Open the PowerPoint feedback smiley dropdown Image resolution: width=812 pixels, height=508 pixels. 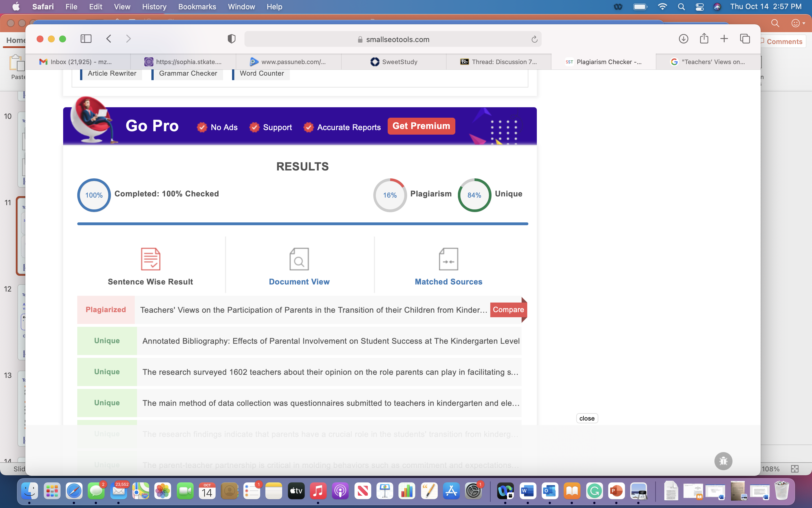[798, 23]
